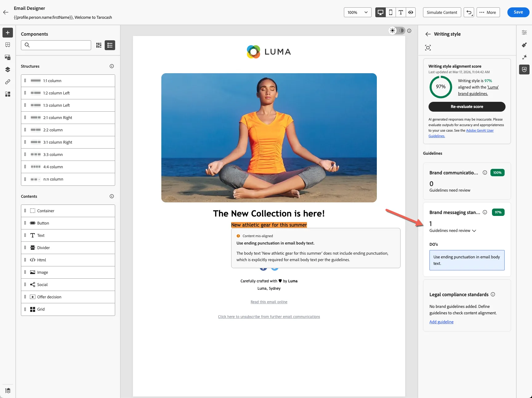Viewport: 532px width, 398px height.
Task: Click the Save button
Action: point(518,12)
